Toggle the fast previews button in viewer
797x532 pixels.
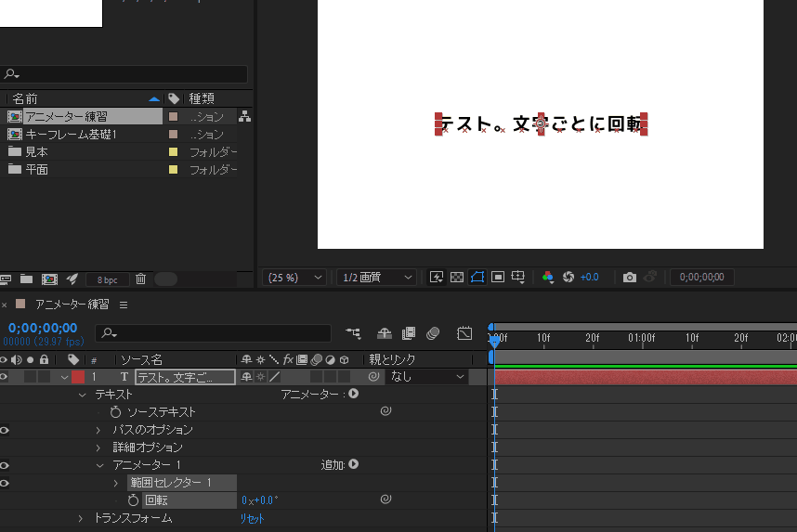436,277
